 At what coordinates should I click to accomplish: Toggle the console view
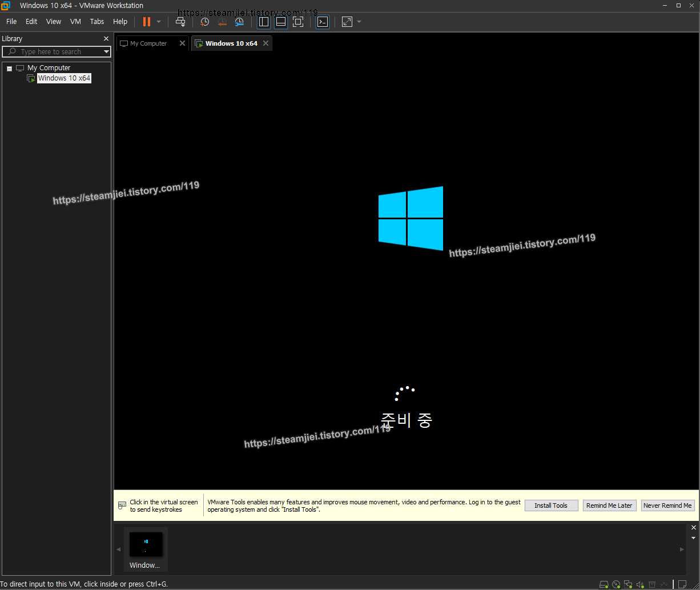(x=323, y=22)
